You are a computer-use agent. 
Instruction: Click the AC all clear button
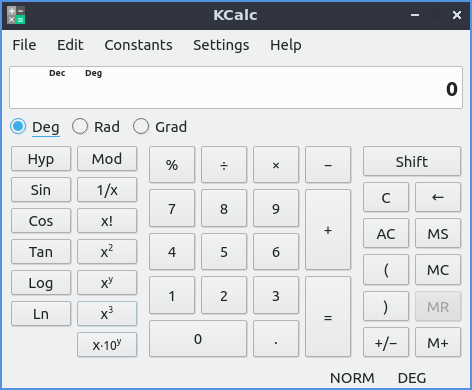[386, 234]
